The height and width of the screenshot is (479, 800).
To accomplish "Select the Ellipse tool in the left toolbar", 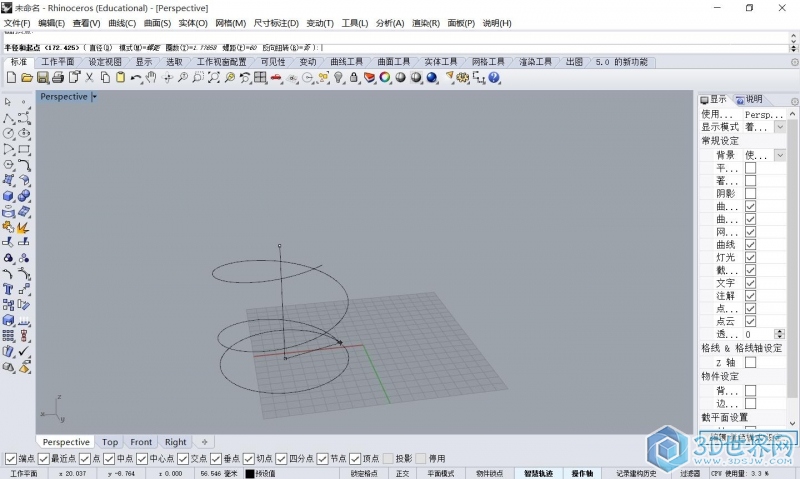I will (x=24, y=134).
